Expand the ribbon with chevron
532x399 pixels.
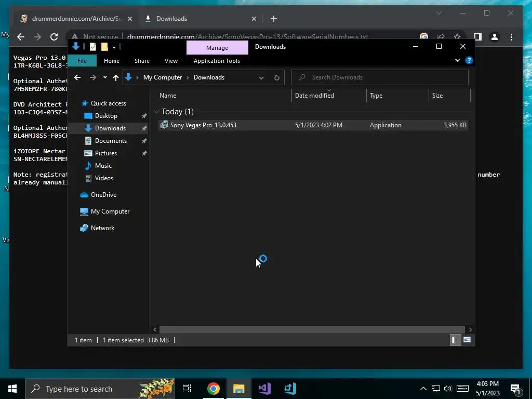click(x=457, y=60)
